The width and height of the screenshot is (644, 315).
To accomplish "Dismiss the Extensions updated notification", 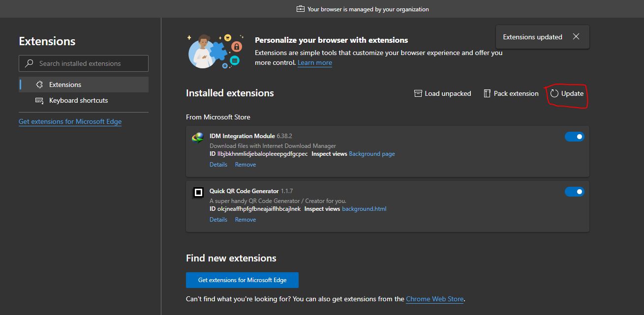I will 576,36.
